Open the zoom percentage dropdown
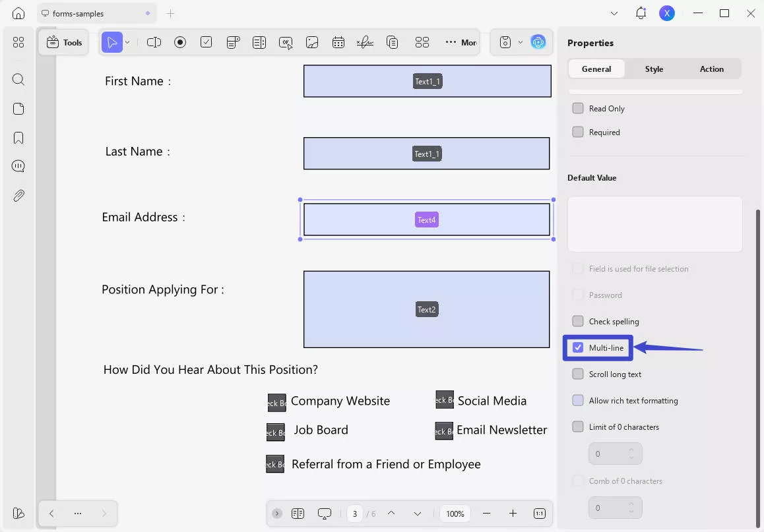The width and height of the screenshot is (764, 532). point(455,513)
